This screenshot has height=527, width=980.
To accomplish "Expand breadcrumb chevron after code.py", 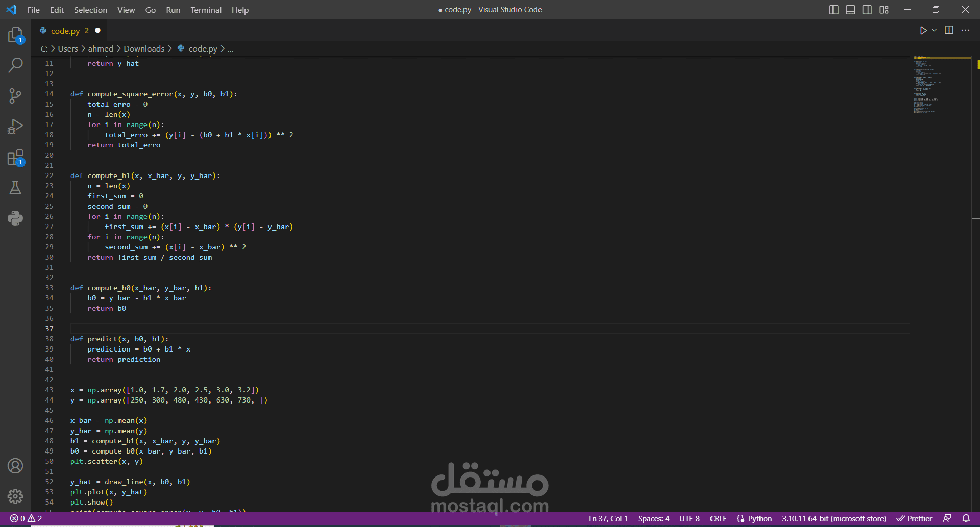I will pos(223,49).
